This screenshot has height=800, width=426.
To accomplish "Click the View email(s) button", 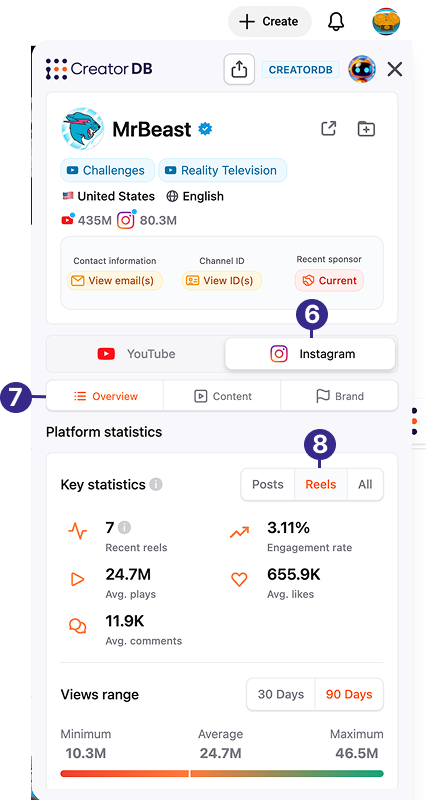I will [x=115, y=281].
